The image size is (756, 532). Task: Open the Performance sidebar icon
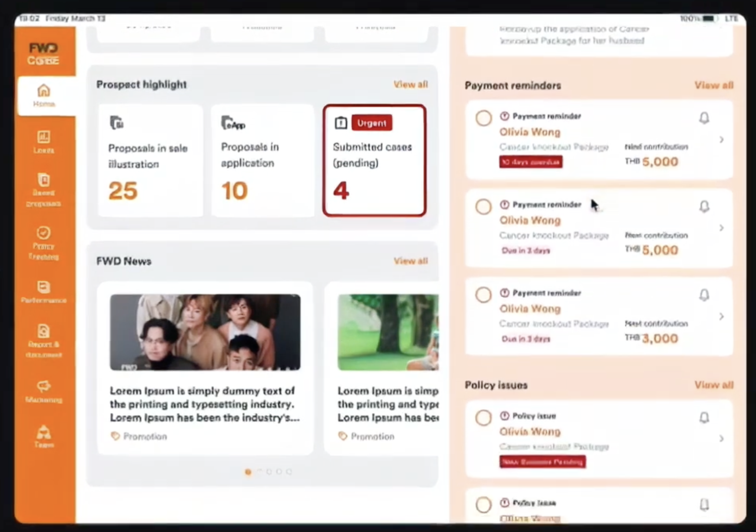coord(44,292)
